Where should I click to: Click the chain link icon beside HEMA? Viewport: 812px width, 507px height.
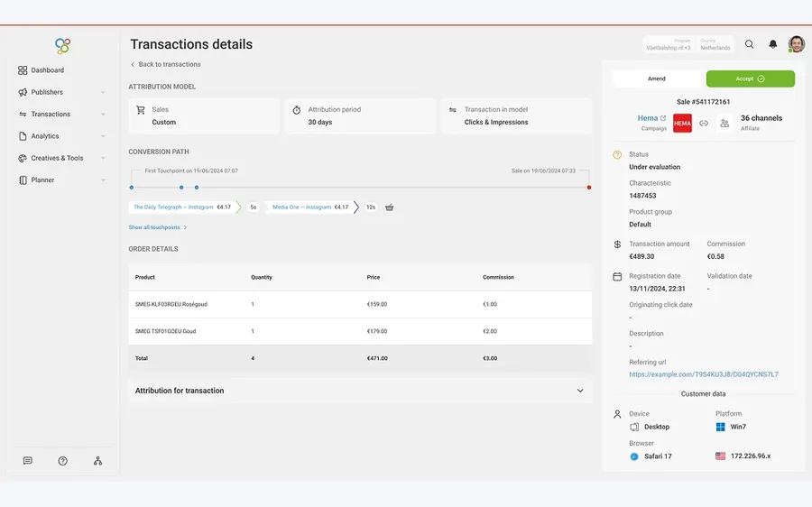(704, 124)
